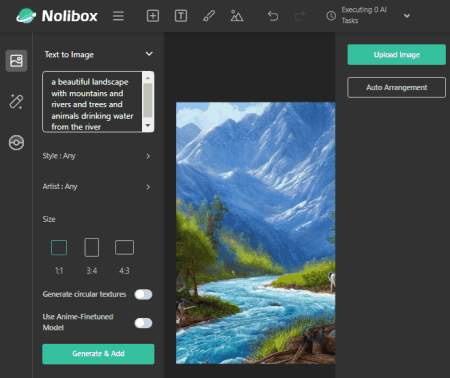Screen dimensions: 450x378
Task: Select the 3:4 portrait size option
Action: [x=92, y=247]
